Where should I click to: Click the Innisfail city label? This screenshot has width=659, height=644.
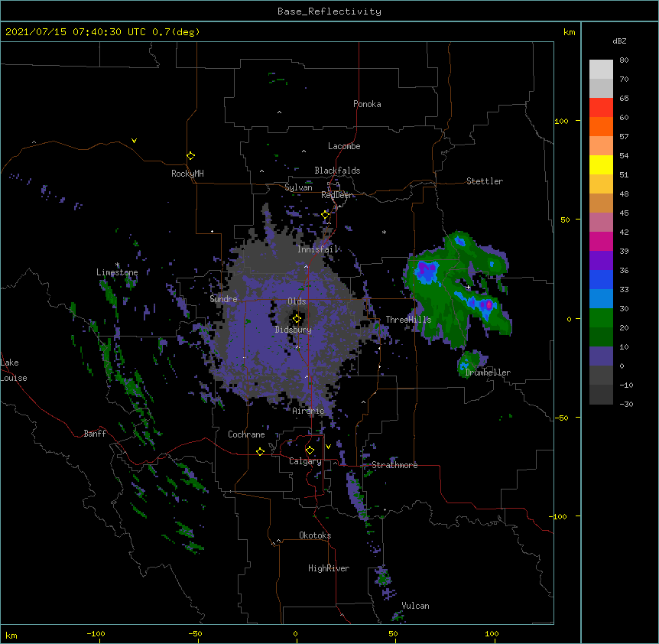(x=317, y=249)
